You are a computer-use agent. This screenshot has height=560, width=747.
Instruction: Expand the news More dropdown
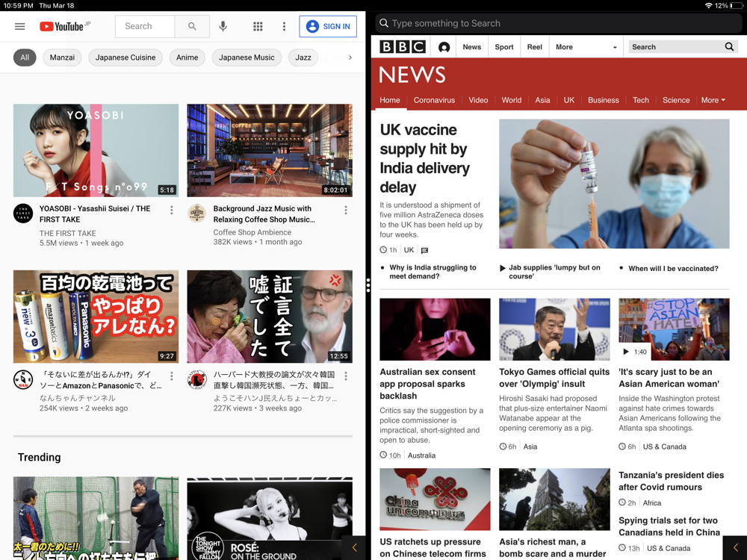713,100
